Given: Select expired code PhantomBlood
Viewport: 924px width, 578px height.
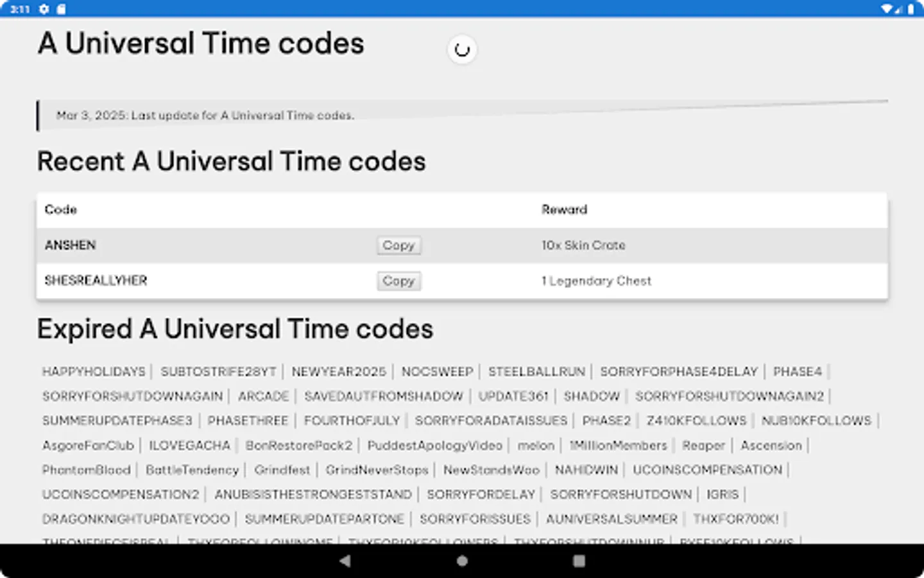Looking at the screenshot, I should coord(87,469).
